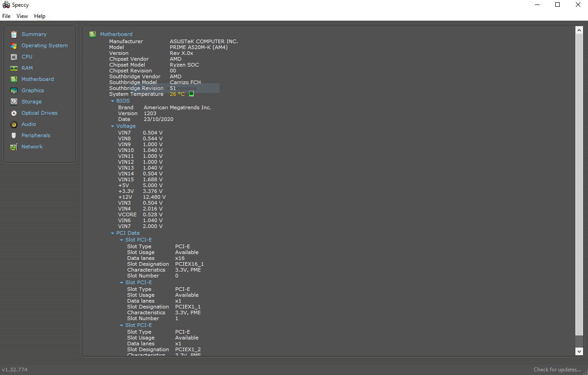Click the Graphics monitor icon in sidebar
The image size is (588, 375).
coord(14,90)
